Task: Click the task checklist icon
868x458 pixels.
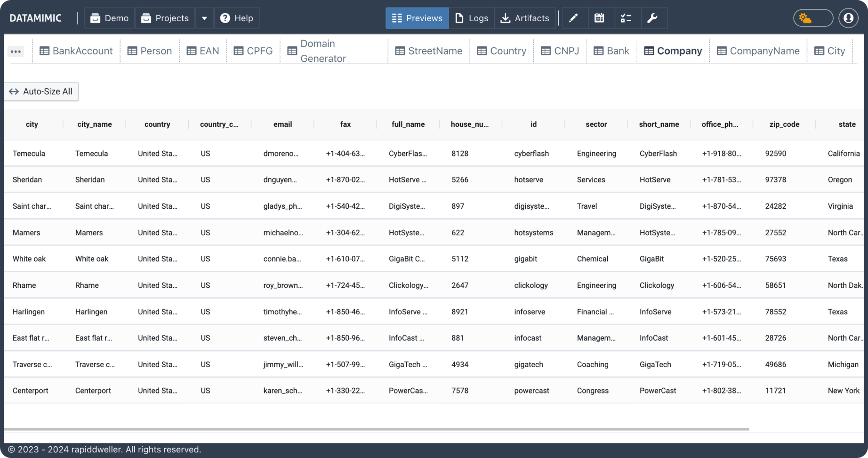Action: coord(626,18)
